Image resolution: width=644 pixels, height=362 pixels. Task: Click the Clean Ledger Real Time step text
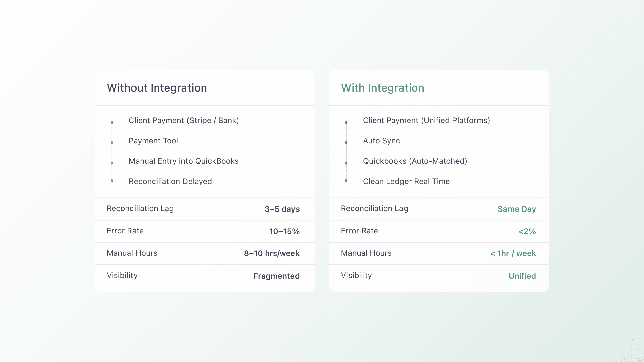click(x=406, y=181)
